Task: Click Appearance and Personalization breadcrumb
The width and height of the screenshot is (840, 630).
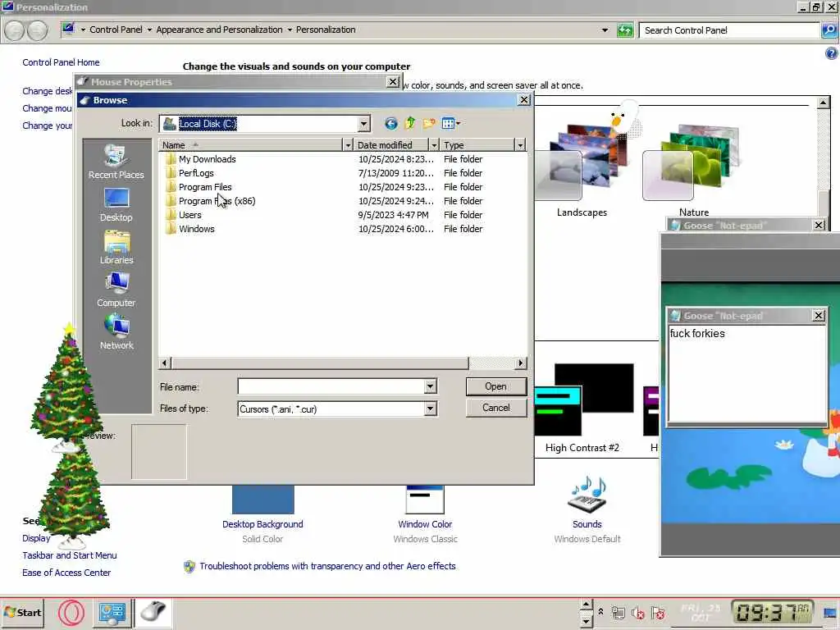Action: [219, 30]
